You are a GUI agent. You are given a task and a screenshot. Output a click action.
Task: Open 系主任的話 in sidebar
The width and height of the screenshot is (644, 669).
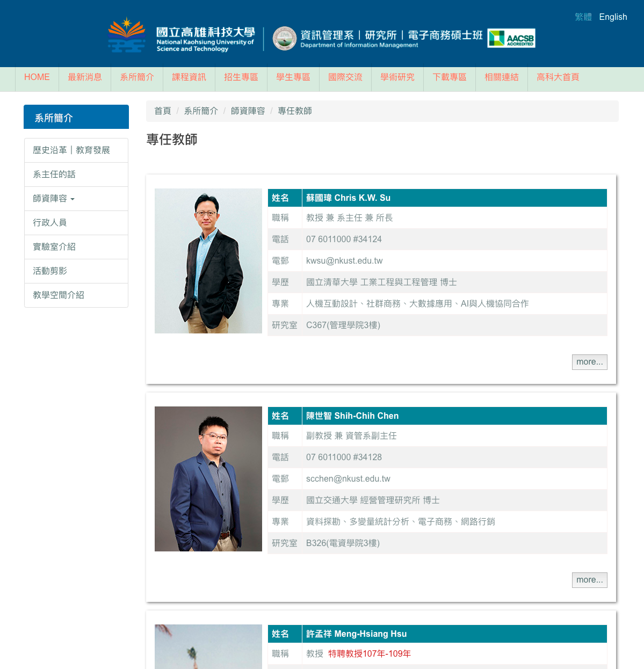76,174
